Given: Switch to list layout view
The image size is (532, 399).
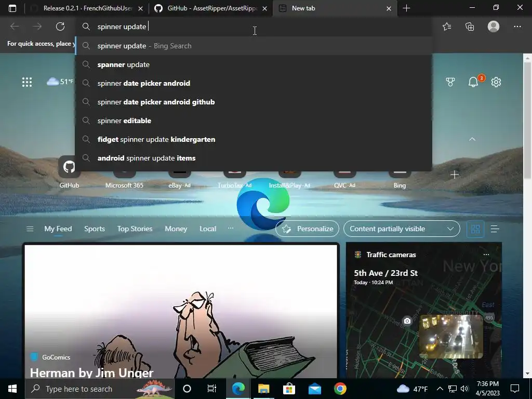Looking at the screenshot, I should [x=495, y=229].
